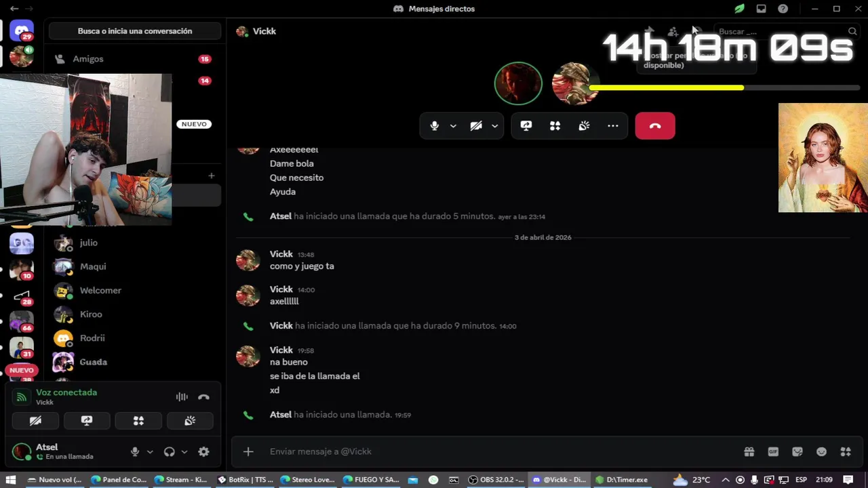Open 'Busca o inicia una conversación' box
This screenshot has width=868, height=488.
coord(135,31)
